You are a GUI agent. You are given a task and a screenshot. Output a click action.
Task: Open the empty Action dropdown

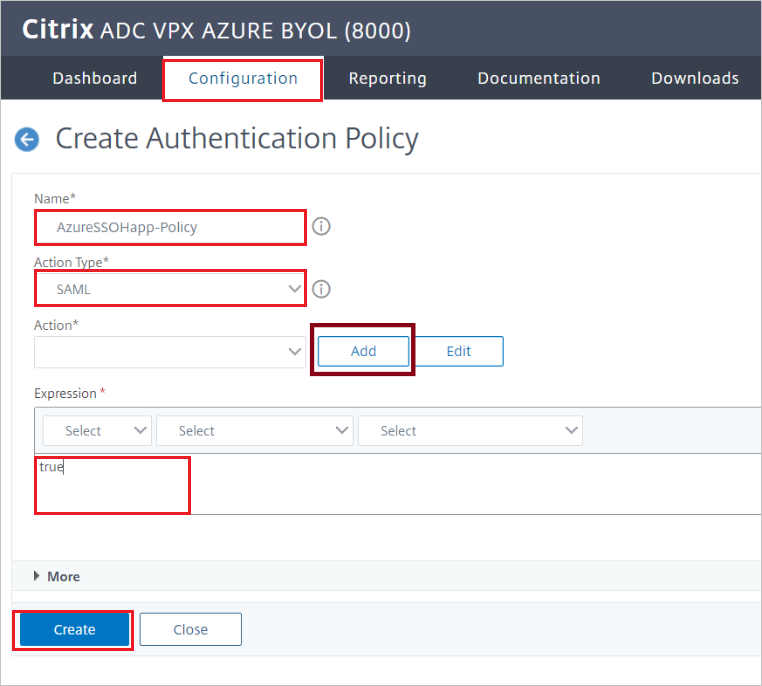[170, 352]
